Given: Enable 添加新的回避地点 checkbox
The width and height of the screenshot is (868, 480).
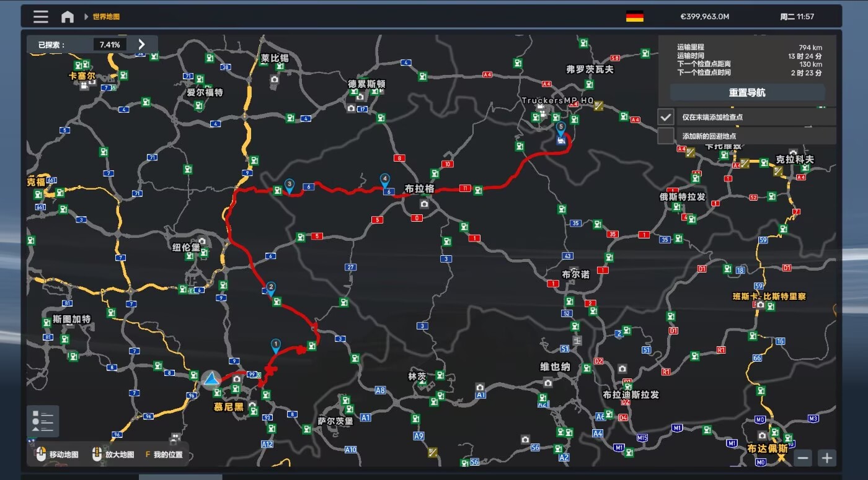Looking at the screenshot, I should pos(666,136).
